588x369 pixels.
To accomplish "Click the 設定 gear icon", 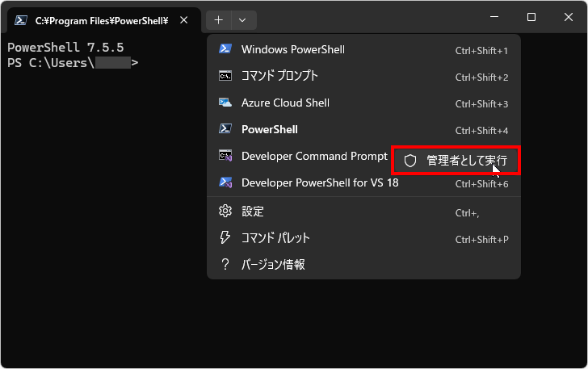I will tap(226, 211).
